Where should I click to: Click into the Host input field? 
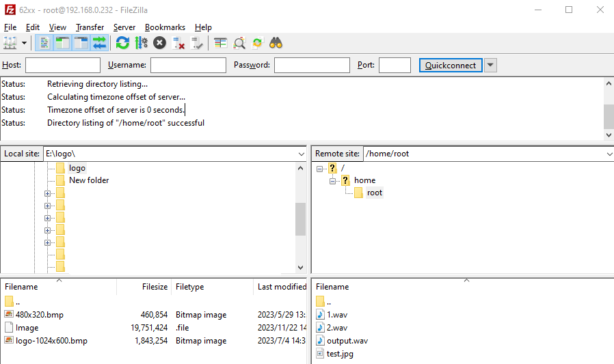[x=63, y=66]
